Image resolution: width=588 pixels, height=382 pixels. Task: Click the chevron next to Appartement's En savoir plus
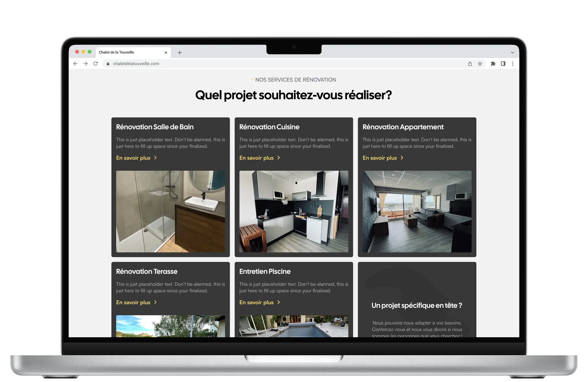click(x=402, y=158)
